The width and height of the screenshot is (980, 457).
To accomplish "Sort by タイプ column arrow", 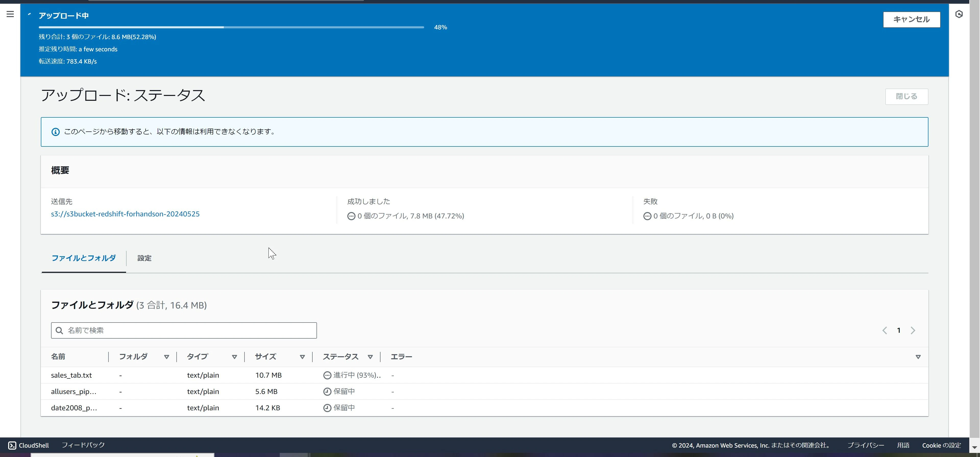I will coord(234,357).
